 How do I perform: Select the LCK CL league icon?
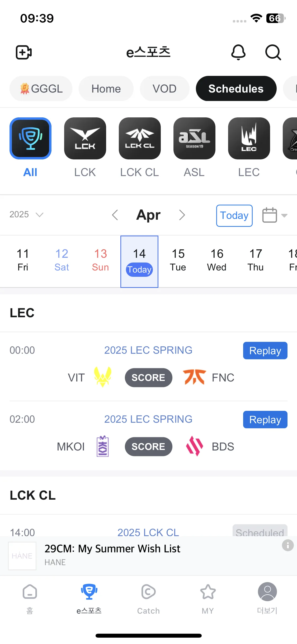point(140,138)
